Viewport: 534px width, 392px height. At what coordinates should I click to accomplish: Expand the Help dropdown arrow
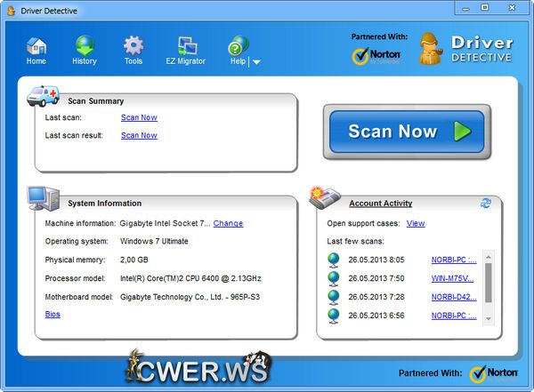tap(256, 62)
